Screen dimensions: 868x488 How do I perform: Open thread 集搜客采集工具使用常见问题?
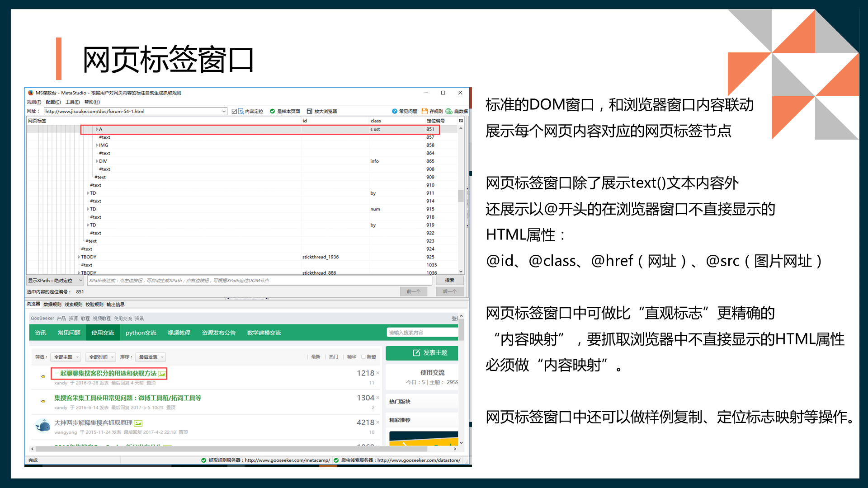pyautogui.click(x=127, y=398)
